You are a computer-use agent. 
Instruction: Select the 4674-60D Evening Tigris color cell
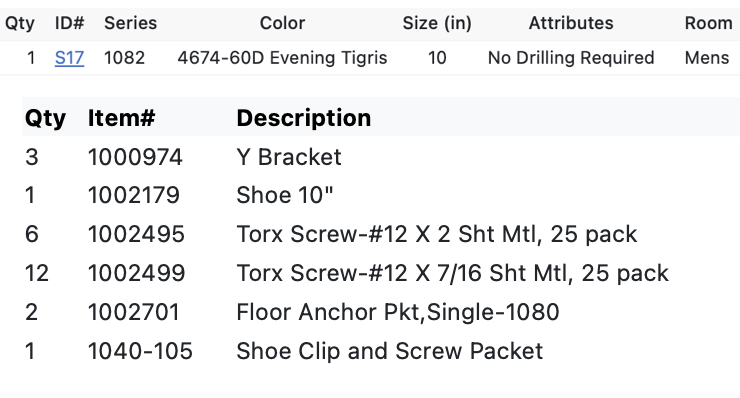[282, 58]
